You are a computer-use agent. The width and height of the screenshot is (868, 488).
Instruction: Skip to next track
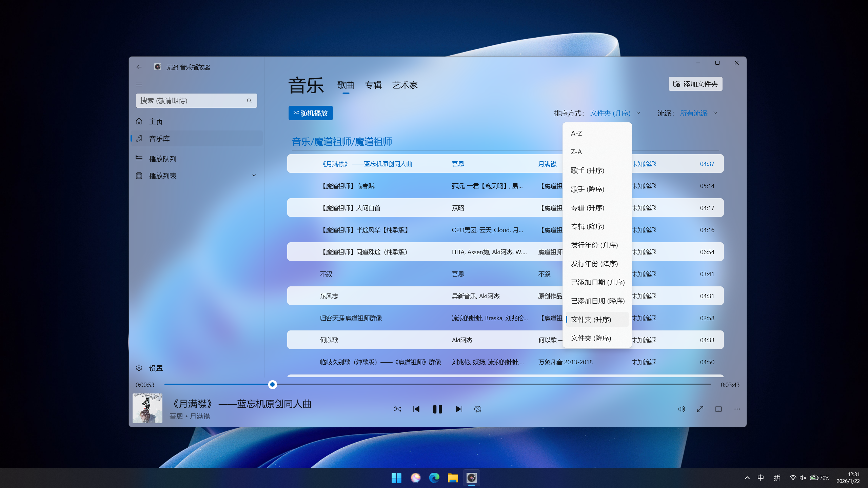tap(459, 409)
